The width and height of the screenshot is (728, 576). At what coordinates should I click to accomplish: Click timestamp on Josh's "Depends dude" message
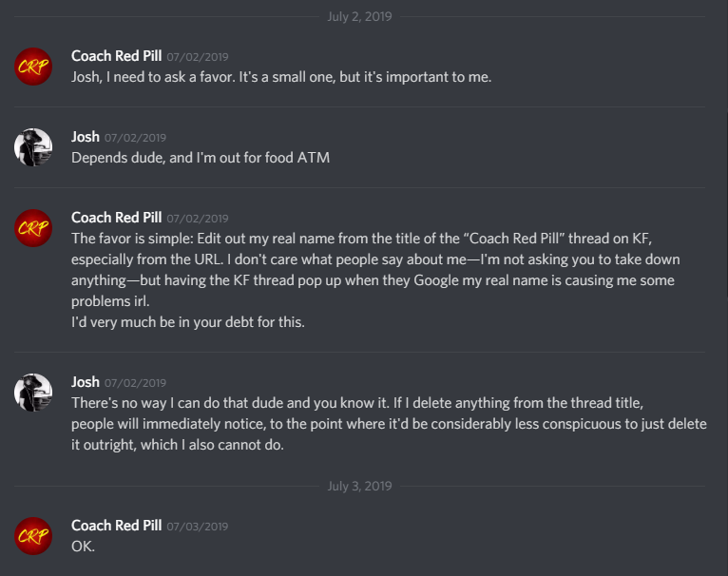135,137
